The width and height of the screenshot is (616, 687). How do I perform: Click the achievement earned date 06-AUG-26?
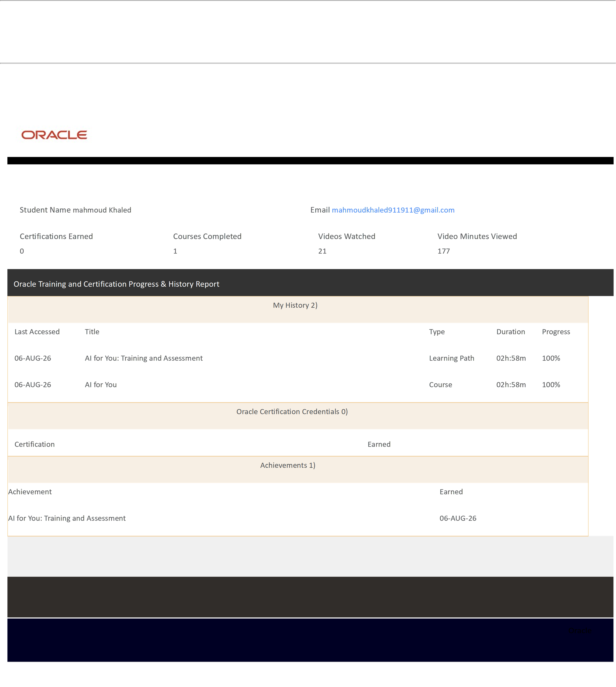458,518
